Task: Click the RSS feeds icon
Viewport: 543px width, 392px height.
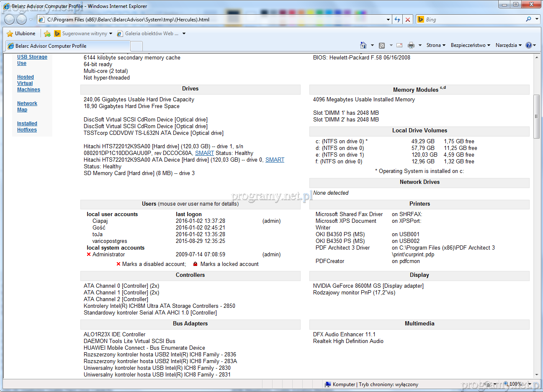Action: point(382,45)
